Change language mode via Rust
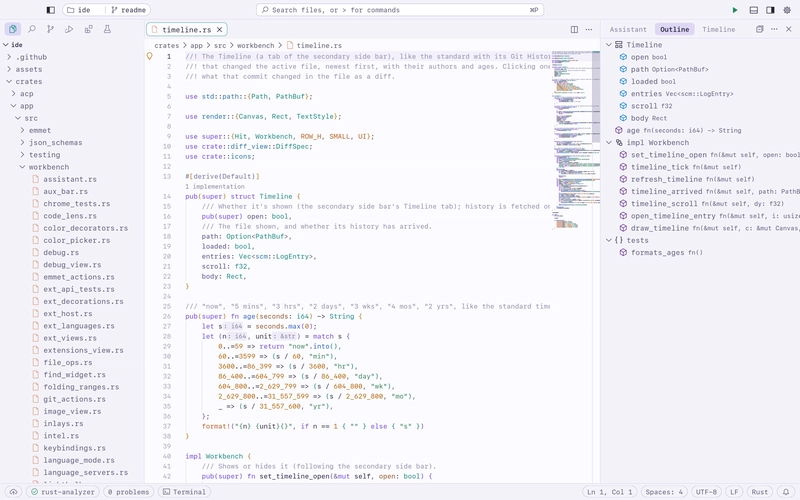Viewport: 800px width, 500px height. [759, 492]
